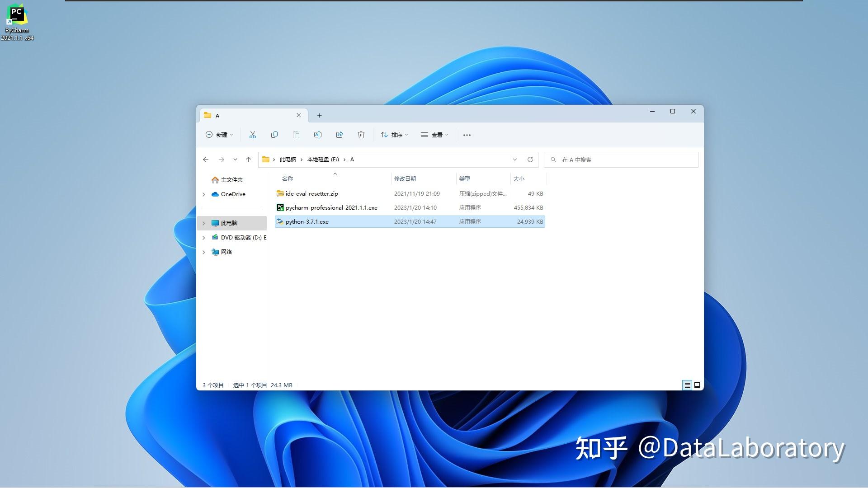Click the Delete trash icon
Screen dimensions: 868x488
click(x=361, y=135)
